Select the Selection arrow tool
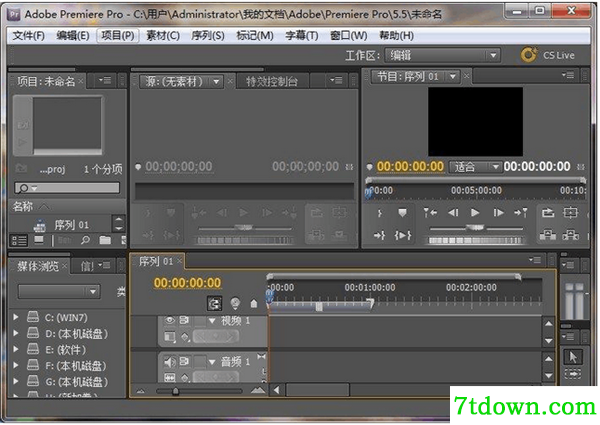The height and width of the screenshot is (425, 600). (x=573, y=357)
